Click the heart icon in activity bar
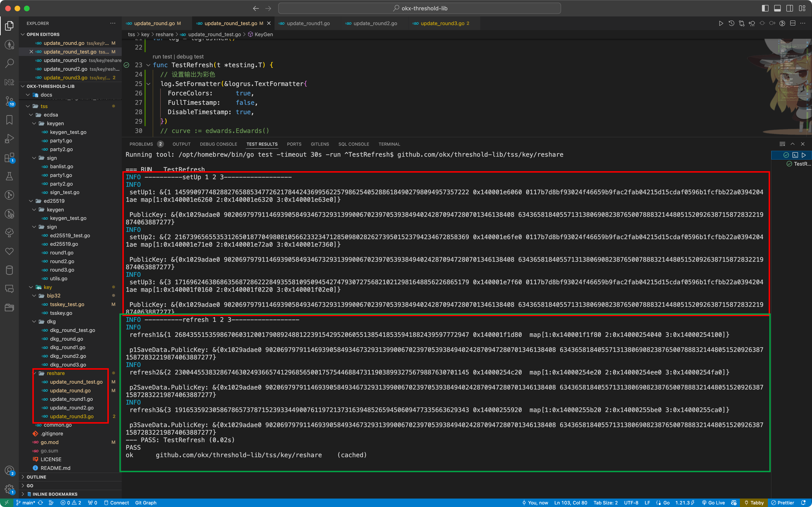Viewport: 812px width, 507px height. click(9, 251)
